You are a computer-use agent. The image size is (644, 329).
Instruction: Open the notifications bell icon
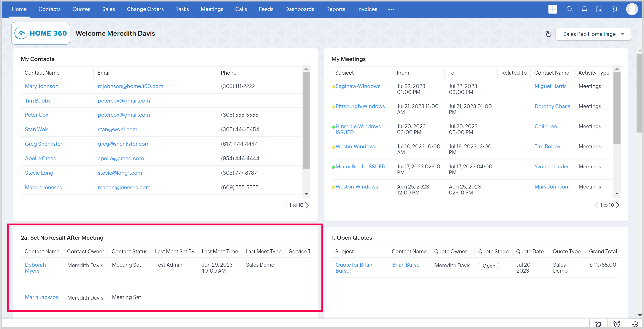[x=584, y=9]
